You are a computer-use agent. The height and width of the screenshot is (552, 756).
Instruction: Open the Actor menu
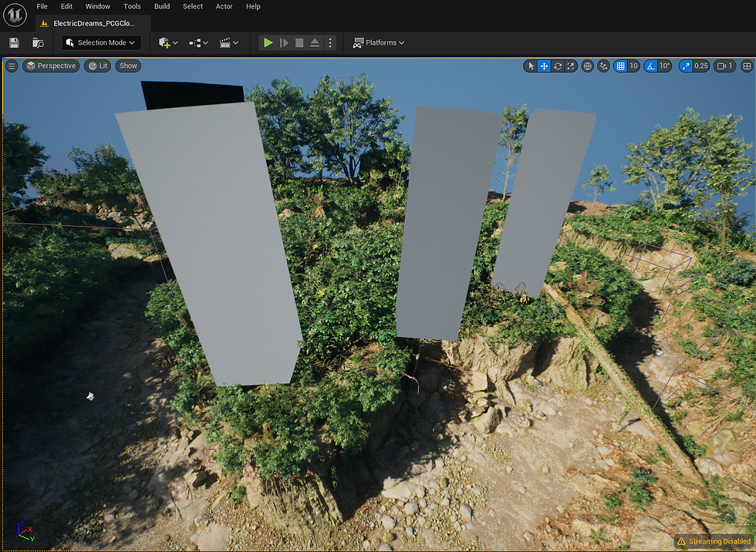point(224,6)
